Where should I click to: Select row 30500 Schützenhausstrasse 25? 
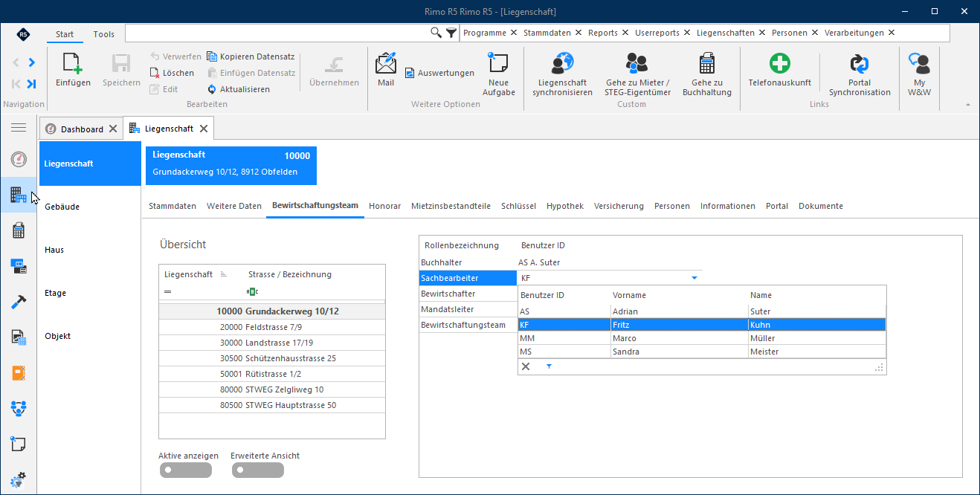point(272,358)
